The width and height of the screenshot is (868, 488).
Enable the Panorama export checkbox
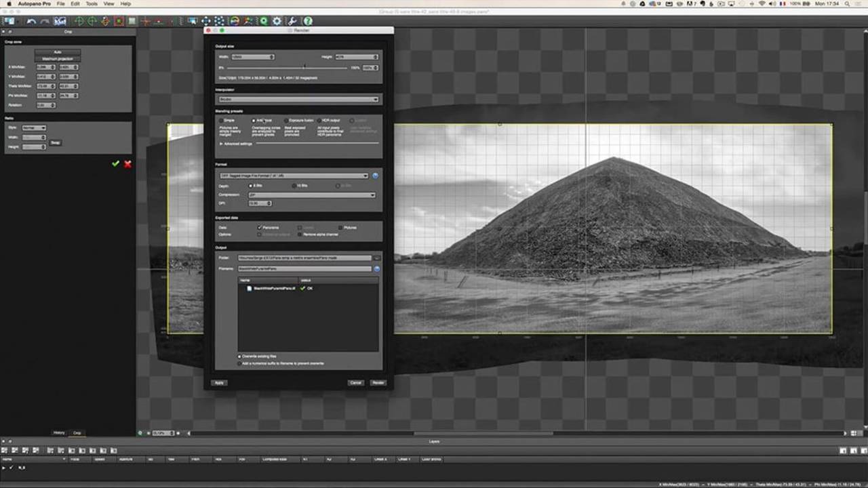point(260,228)
